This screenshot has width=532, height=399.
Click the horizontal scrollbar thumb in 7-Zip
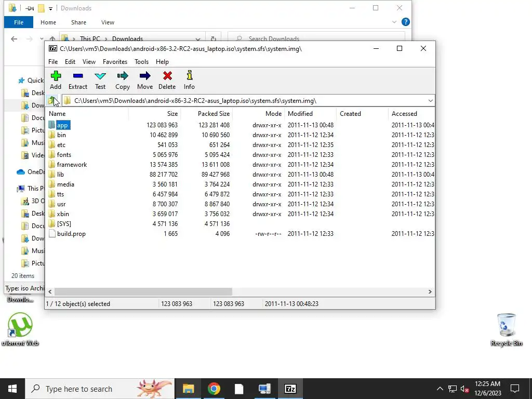point(143,291)
